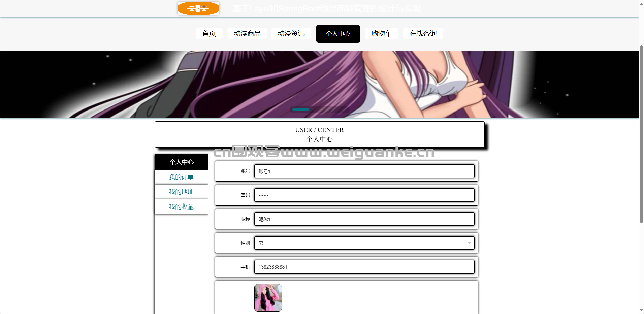
Task: Focus the 账号 account input field
Action: pyautogui.click(x=364, y=171)
